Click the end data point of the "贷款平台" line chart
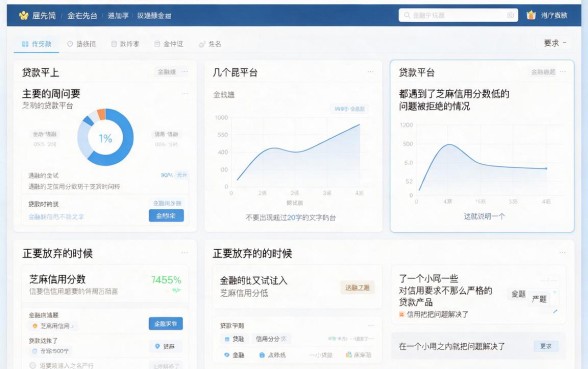This screenshot has height=369, width=588. click(x=546, y=169)
